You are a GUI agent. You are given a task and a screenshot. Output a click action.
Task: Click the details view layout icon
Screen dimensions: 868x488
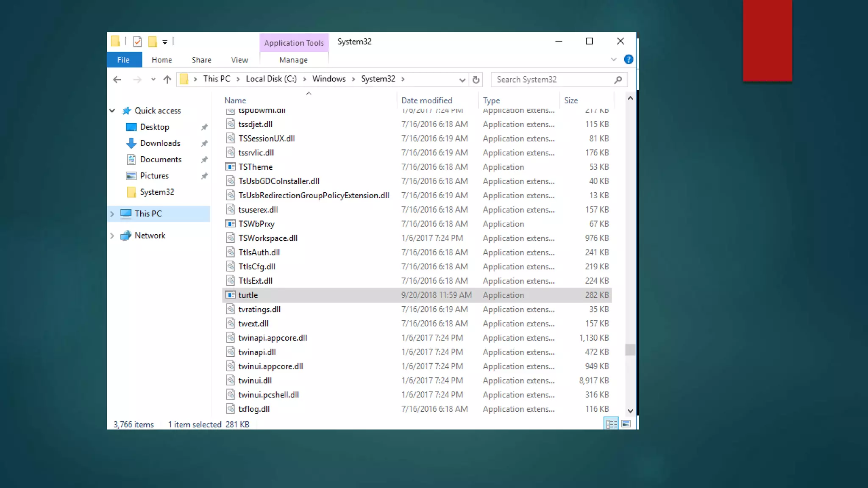(x=611, y=424)
